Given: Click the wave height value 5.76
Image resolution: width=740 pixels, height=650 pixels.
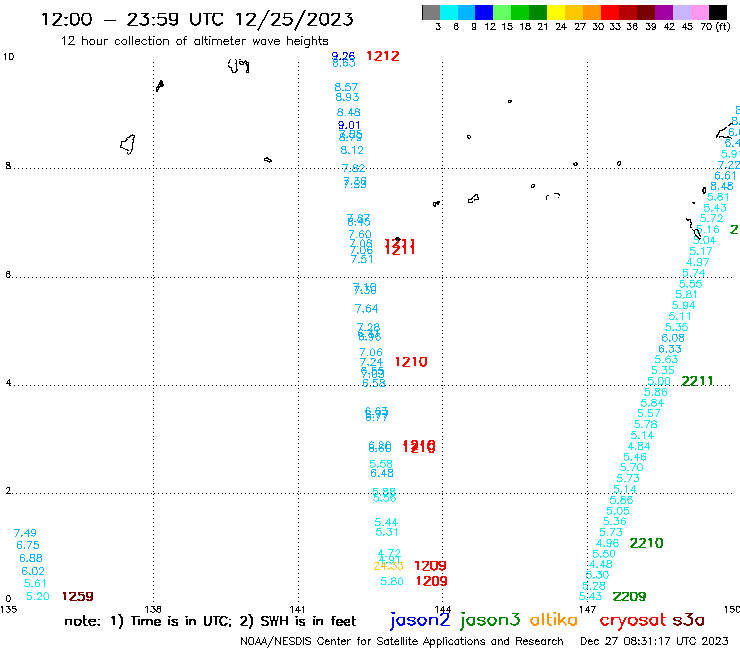Looking at the screenshot, I should [646, 424].
